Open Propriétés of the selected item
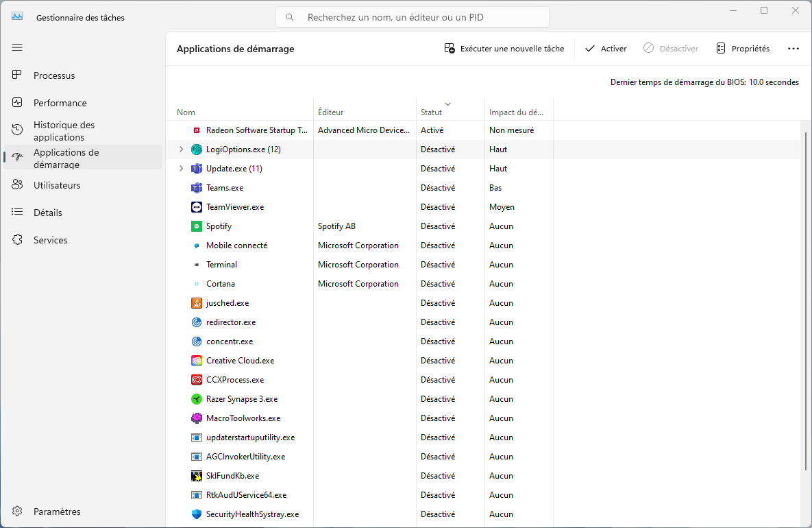This screenshot has height=528, width=812. 743,49
